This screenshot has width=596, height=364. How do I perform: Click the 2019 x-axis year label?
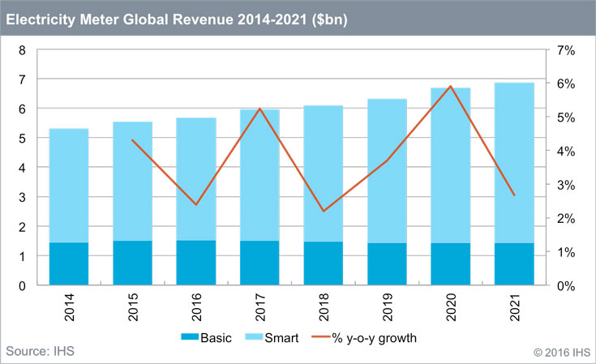click(x=387, y=310)
